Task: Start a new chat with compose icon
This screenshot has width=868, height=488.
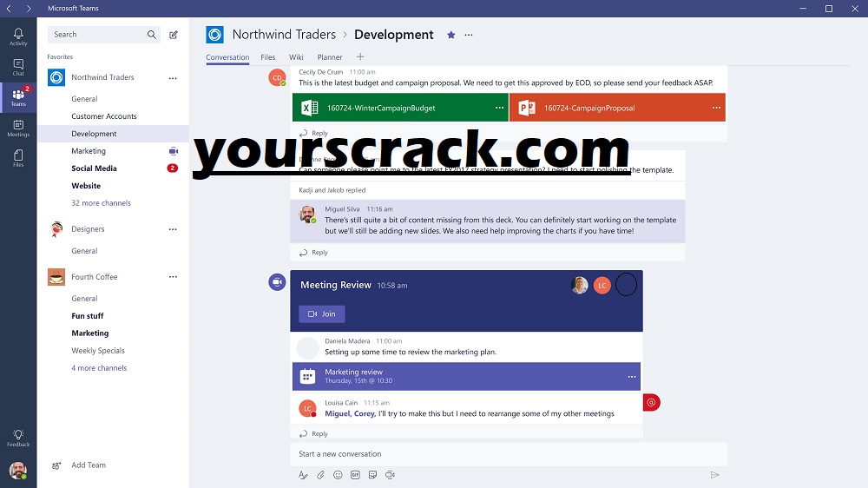Action: click(174, 35)
